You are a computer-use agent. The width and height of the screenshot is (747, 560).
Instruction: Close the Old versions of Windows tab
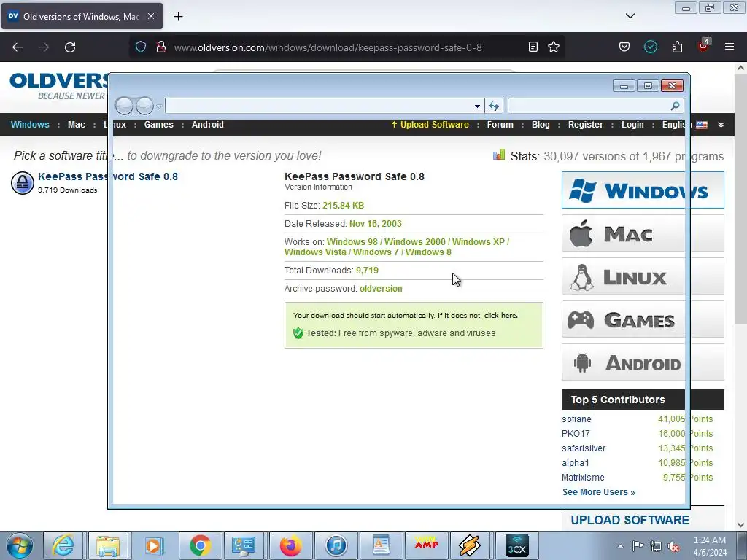[150, 16]
